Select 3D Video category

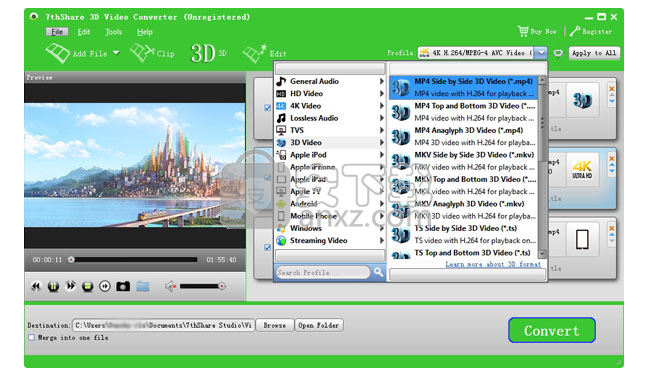(330, 143)
